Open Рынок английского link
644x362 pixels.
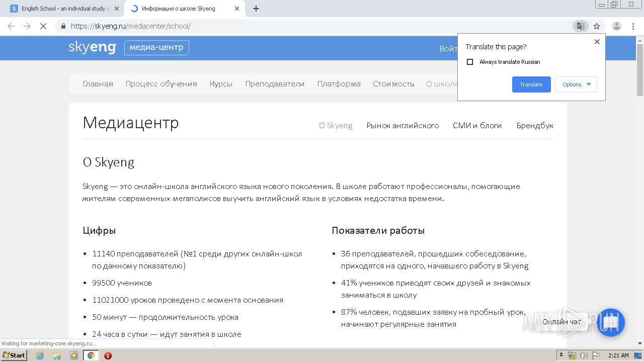click(x=403, y=126)
